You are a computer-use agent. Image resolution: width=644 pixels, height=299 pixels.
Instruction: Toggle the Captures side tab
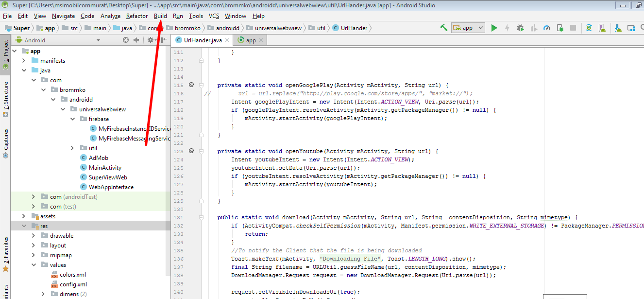[x=5, y=144]
